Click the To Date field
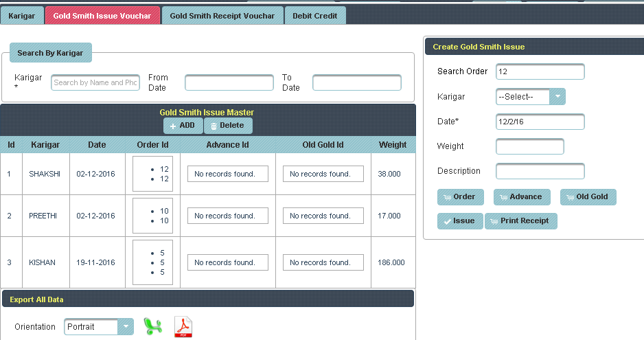The height and width of the screenshot is (340, 644). (356, 82)
